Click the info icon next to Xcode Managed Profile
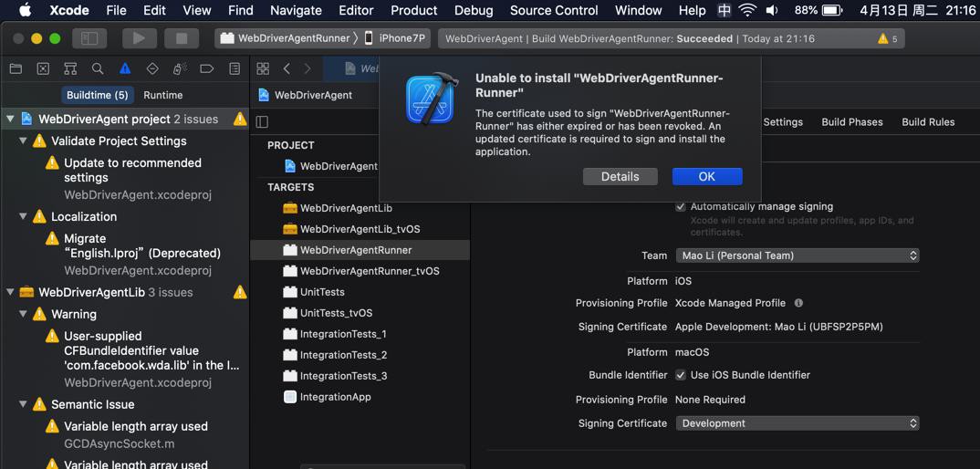 (798, 303)
